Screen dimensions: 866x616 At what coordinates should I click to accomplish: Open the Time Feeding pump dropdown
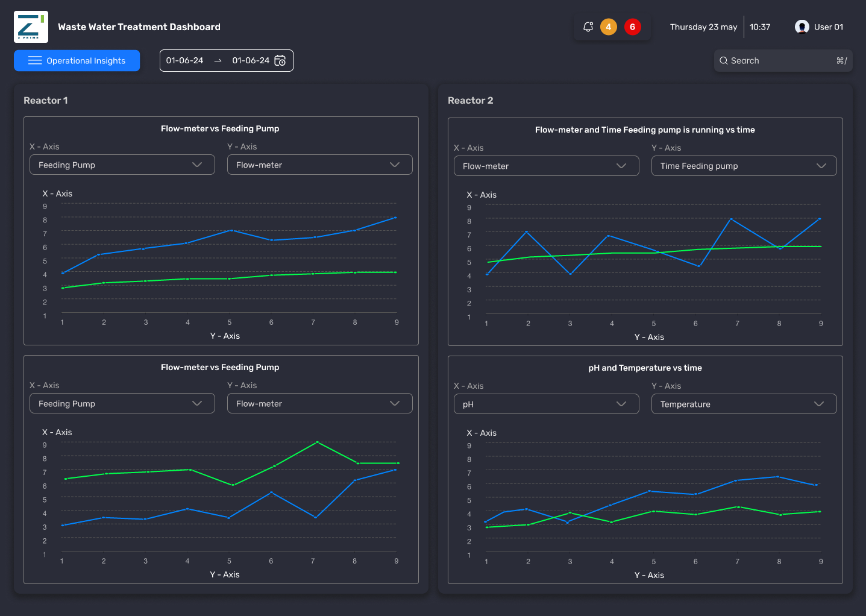[744, 166]
